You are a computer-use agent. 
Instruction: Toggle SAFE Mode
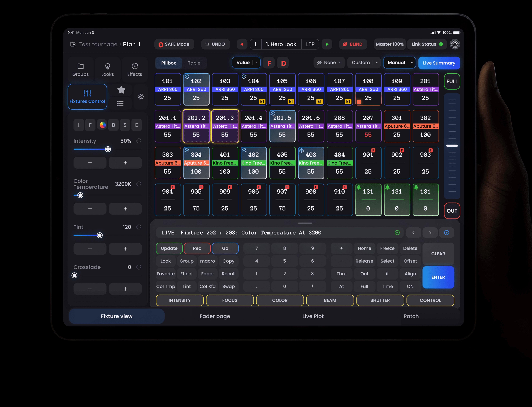point(174,44)
